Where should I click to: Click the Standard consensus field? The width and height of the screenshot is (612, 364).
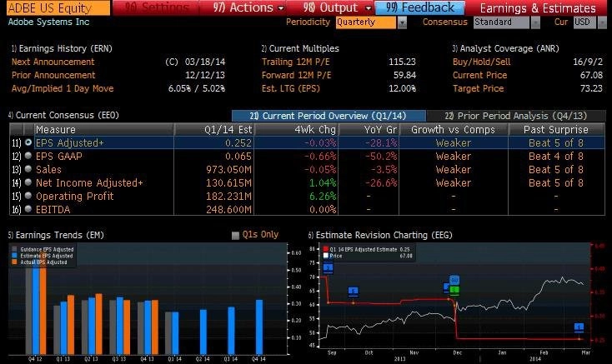tap(502, 22)
